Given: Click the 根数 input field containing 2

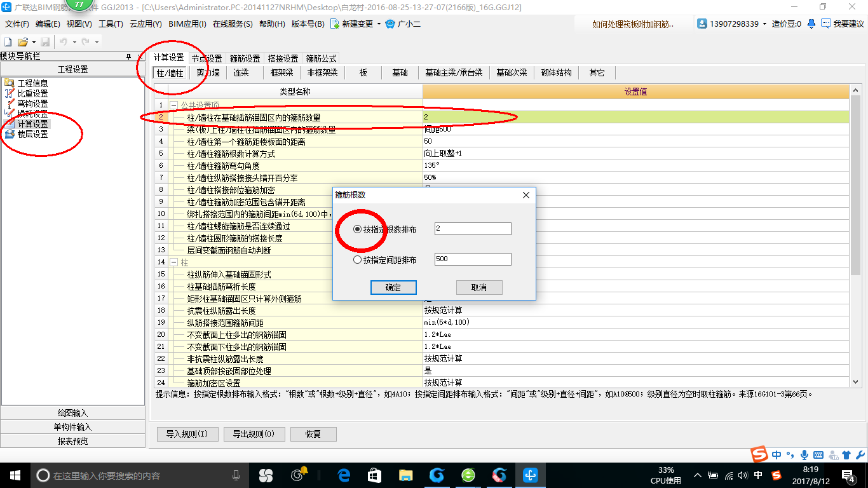Looking at the screenshot, I should (x=473, y=229).
